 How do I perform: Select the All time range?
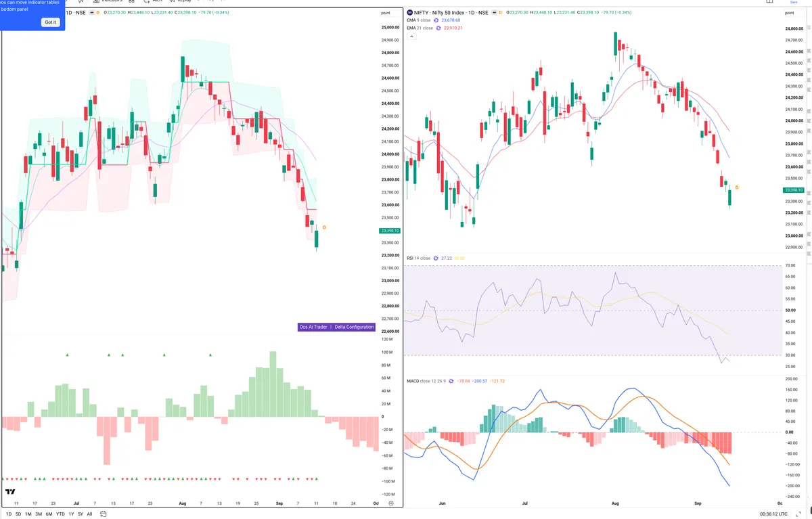pos(89,514)
